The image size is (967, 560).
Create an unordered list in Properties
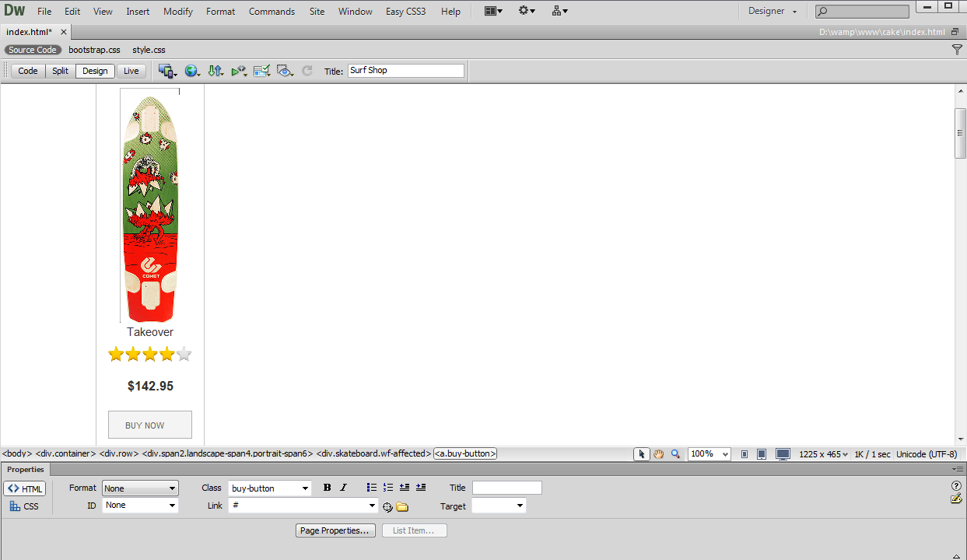tap(372, 488)
